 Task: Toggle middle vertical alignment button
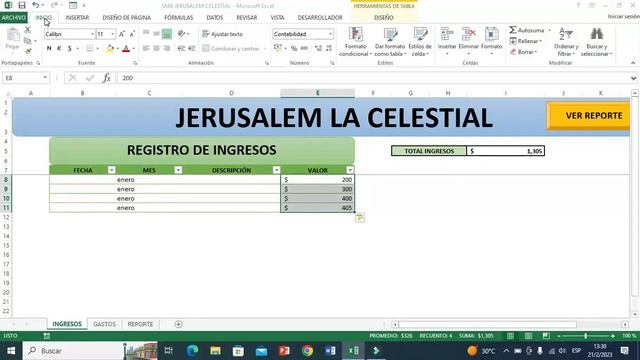point(156,34)
